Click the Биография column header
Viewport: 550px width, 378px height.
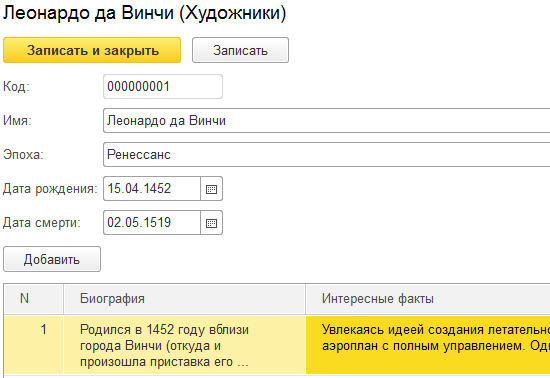click(x=184, y=299)
